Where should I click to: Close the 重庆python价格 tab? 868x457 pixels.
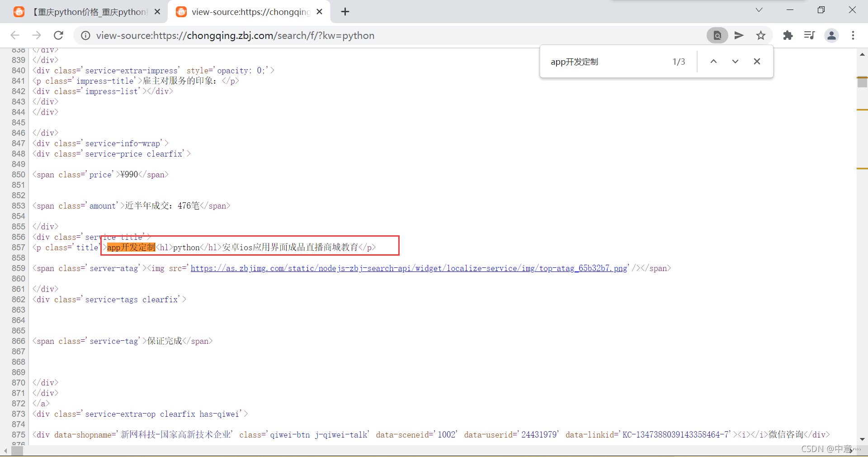(157, 12)
